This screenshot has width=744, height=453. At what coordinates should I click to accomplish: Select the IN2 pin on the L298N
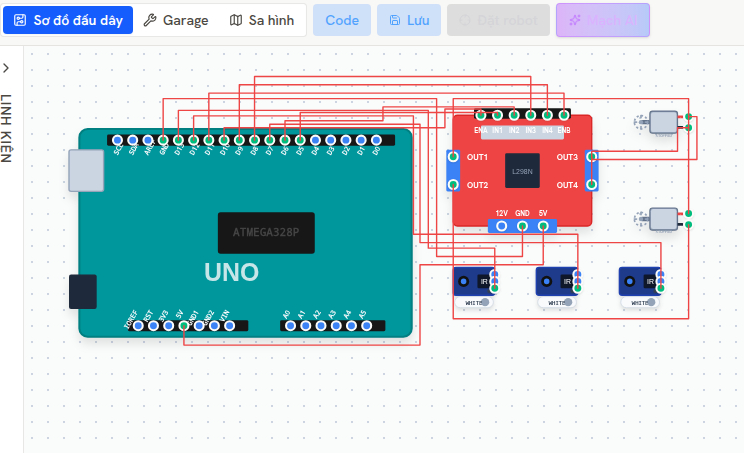514,115
